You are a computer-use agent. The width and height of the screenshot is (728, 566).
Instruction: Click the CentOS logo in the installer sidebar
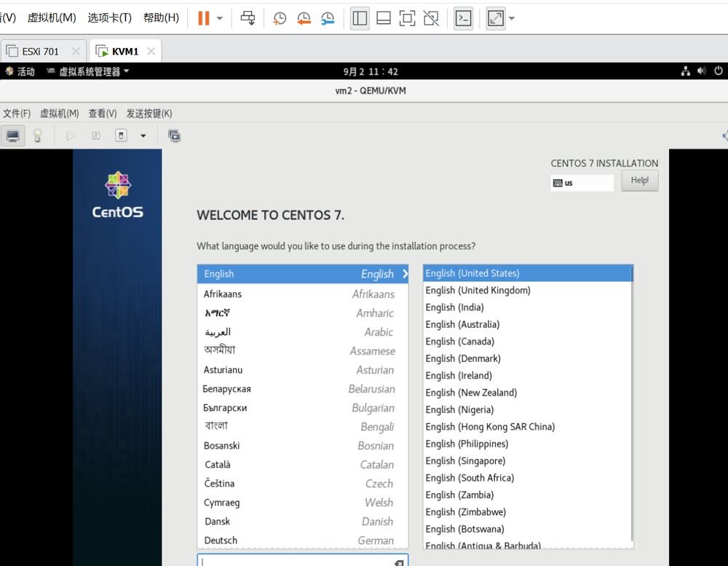click(x=117, y=194)
